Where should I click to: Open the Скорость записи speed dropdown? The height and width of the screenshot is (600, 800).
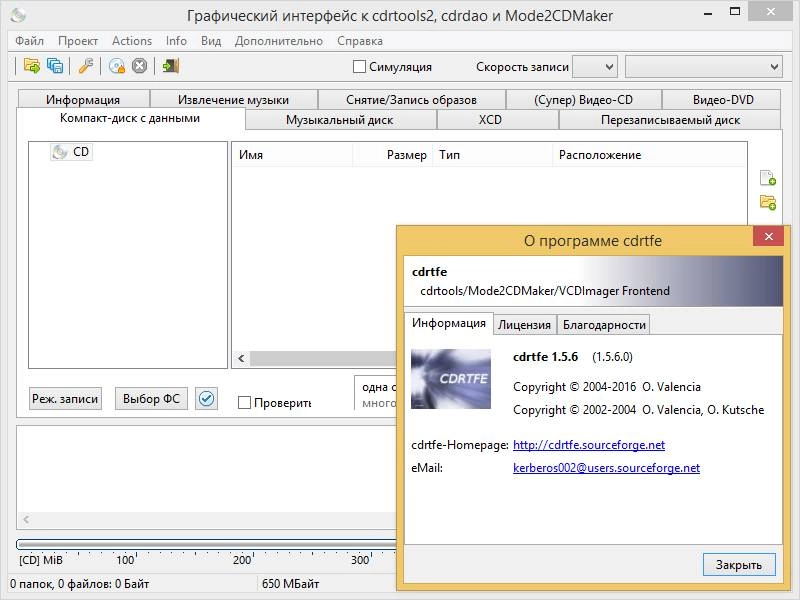point(595,67)
